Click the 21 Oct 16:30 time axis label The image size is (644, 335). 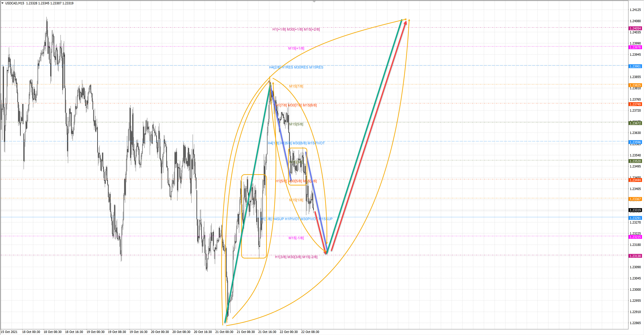point(267,332)
